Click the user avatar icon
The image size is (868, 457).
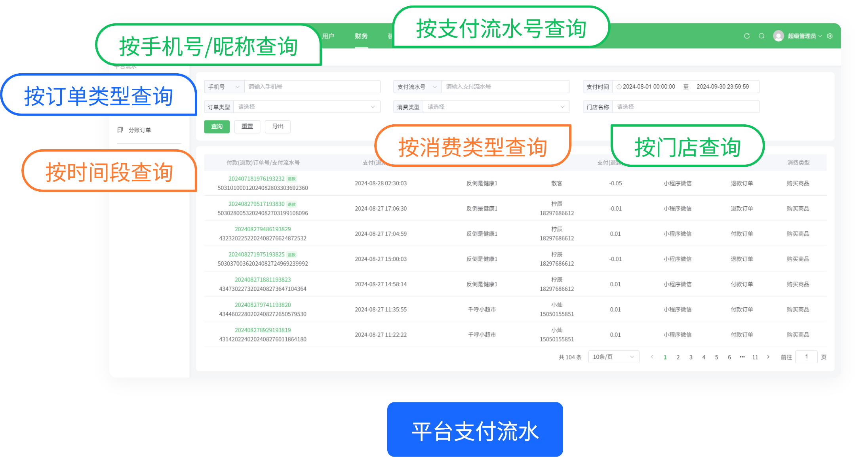pos(778,36)
